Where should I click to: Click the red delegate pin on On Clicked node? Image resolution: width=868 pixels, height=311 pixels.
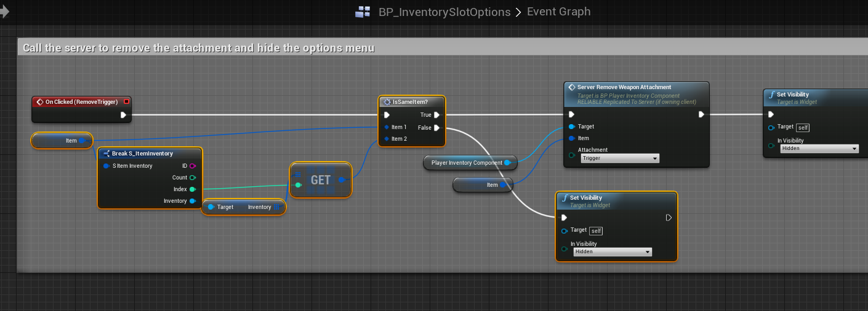(x=126, y=101)
